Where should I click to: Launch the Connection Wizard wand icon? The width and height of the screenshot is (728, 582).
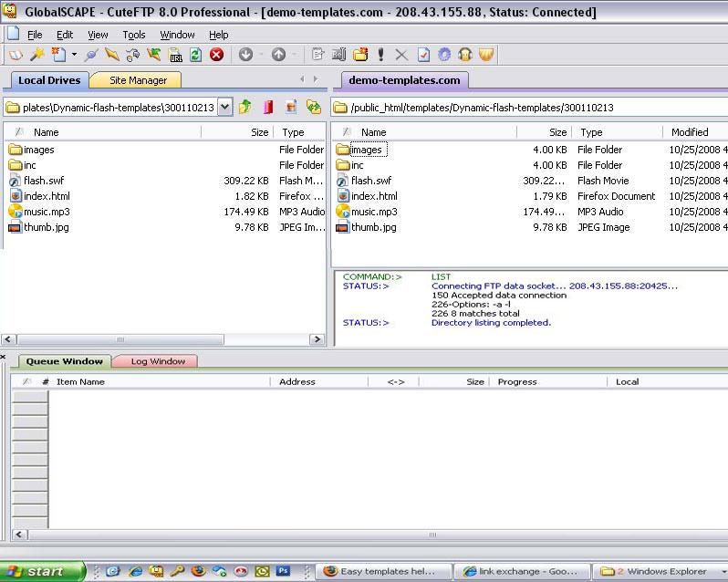pos(37,55)
